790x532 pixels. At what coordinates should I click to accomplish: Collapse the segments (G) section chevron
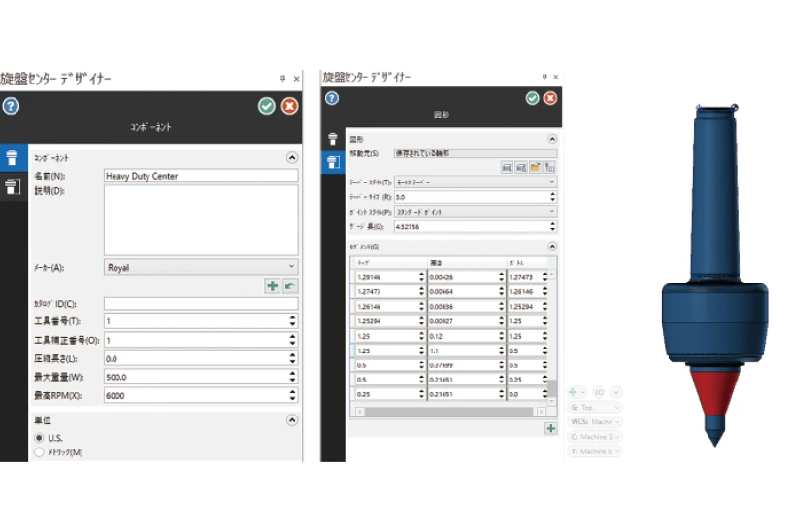(552, 247)
